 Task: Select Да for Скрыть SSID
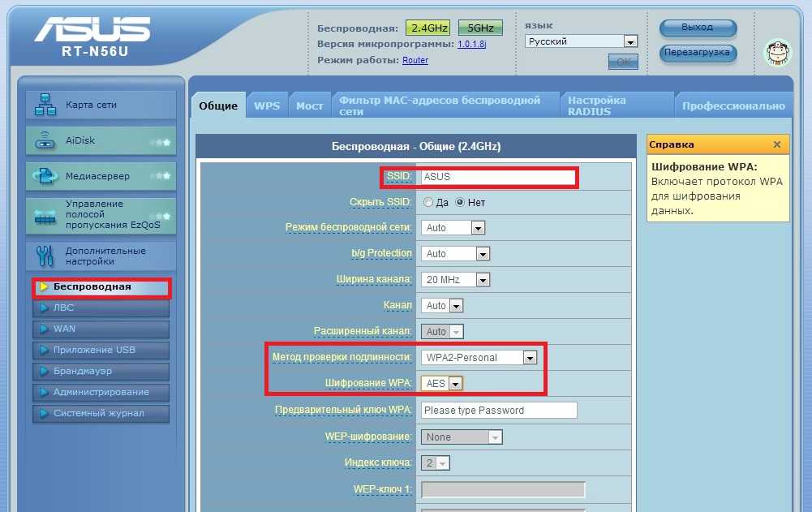[x=427, y=202]
